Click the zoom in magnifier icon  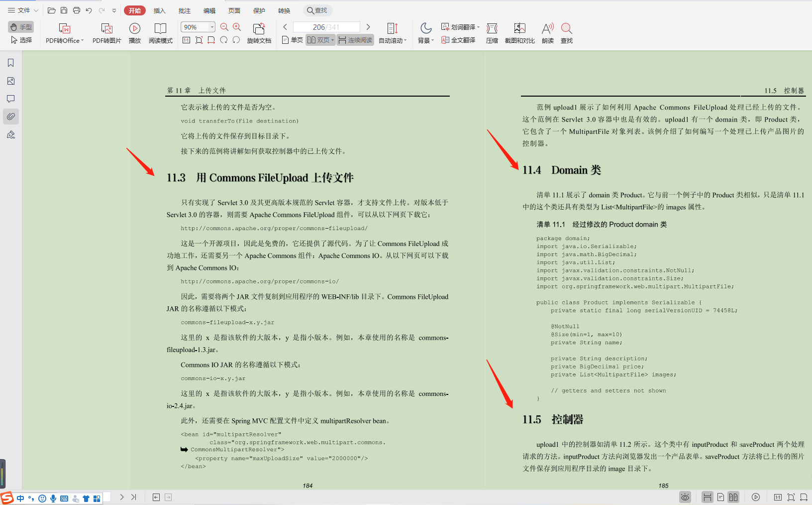(237, 27)
